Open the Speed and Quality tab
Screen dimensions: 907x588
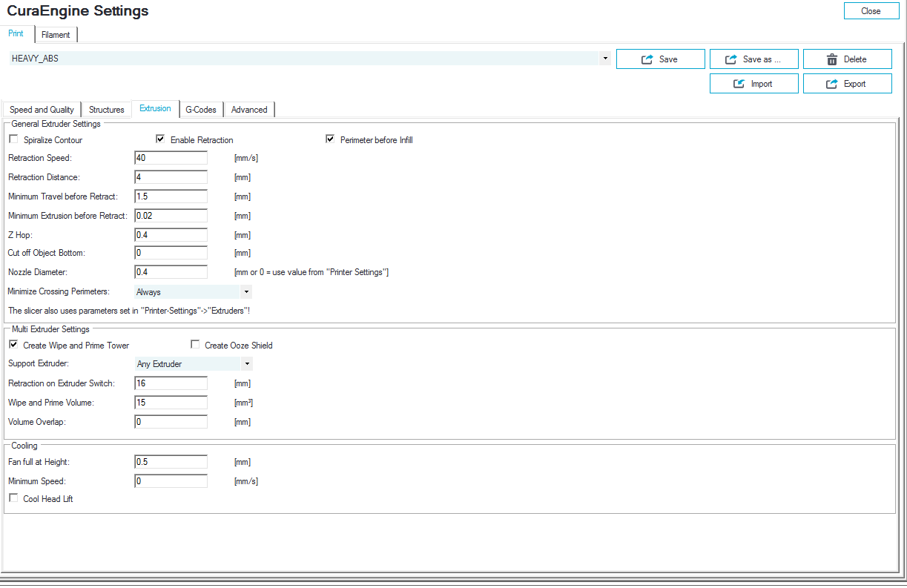point(42,110)
